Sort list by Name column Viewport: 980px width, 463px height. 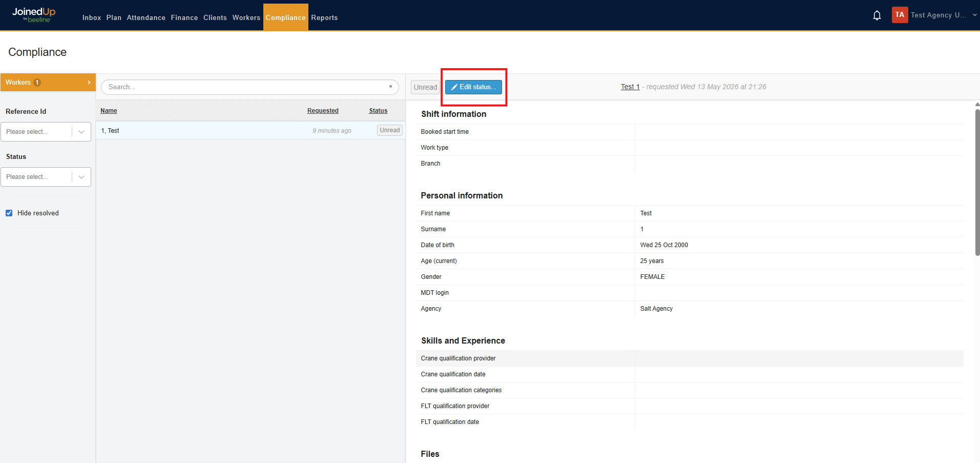pyautogui.click(x=109, y=111)
